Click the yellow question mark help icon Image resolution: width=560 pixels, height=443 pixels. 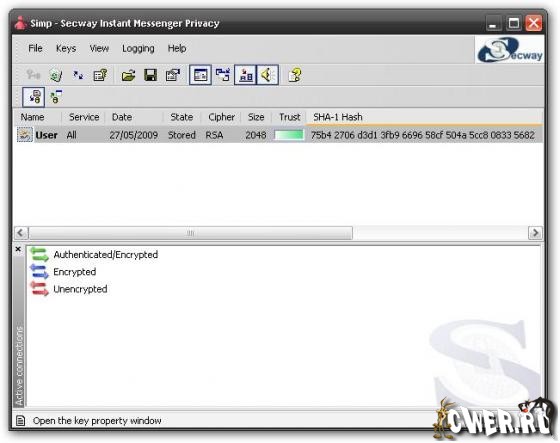pyautogui.click(x=295, y=75)
